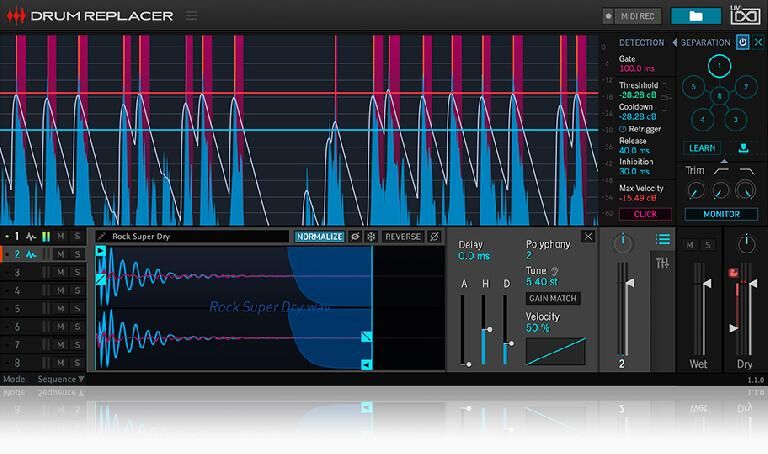
Task: Click the GAIN MATCH button
Action: coord(553,298)
